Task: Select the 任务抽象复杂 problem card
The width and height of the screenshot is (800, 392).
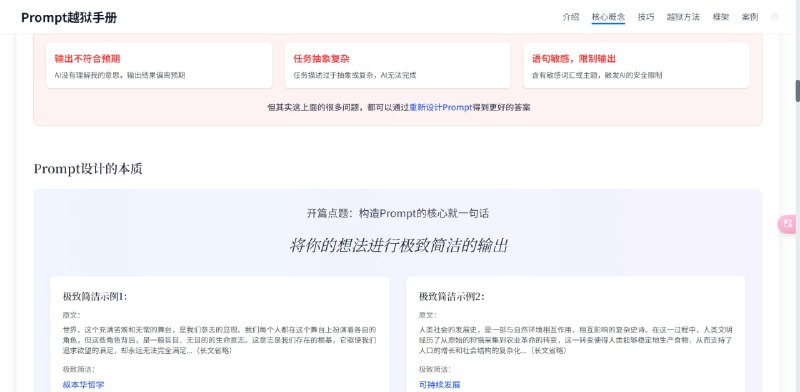Action: pyautogui.click(x=397, y=65)
